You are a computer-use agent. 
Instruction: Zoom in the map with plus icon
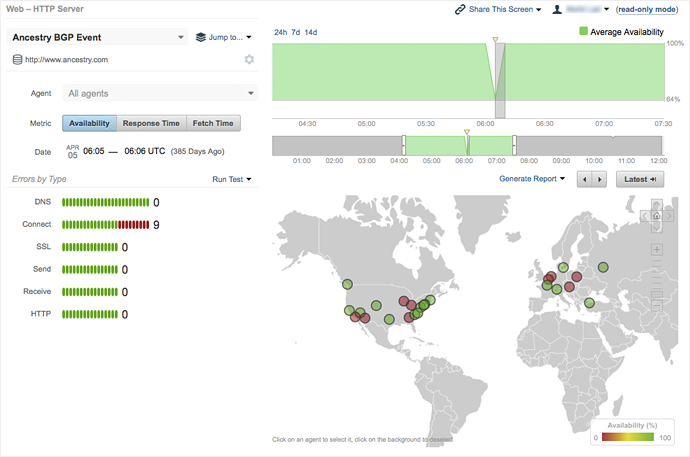tap(656, 249)
